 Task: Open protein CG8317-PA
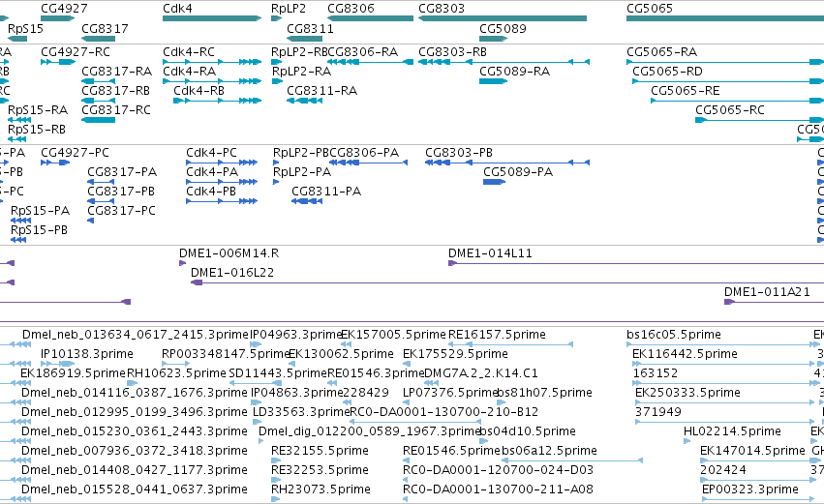point(122,172)
